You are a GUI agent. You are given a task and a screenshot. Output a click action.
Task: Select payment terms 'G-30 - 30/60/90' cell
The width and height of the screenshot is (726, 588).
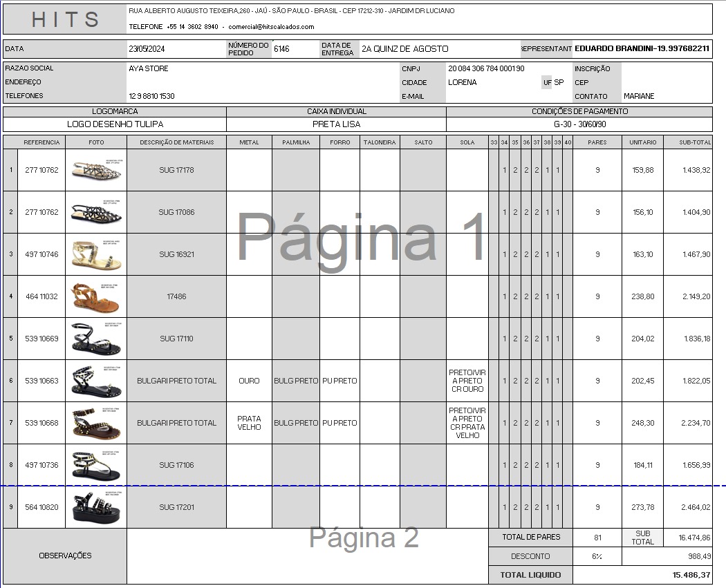(579, 124)
